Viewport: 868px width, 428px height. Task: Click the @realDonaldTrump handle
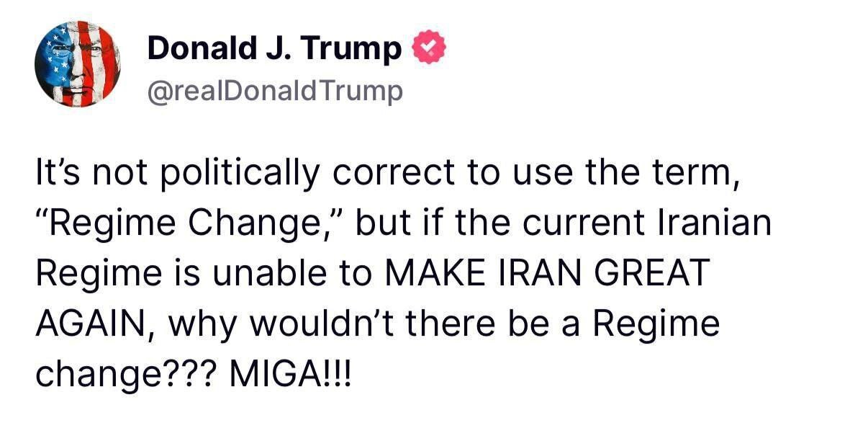[275, 92]
